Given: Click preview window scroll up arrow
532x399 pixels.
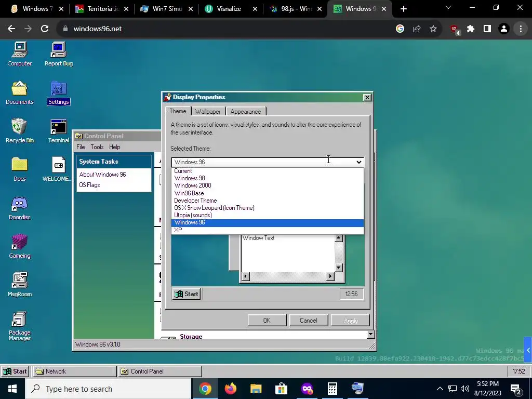Looking at the screenshot, I should click(x=338, y=238).
